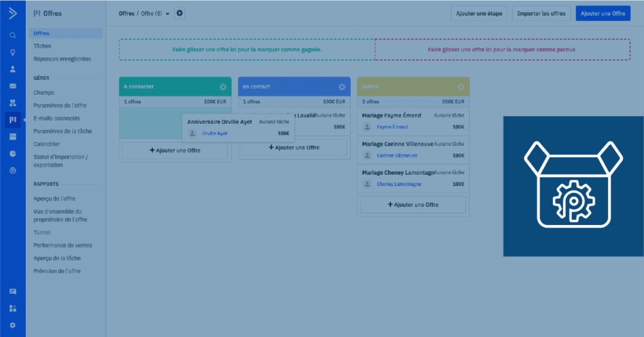Open Paramètres de l'offre
This screenshot has height=337, width=644.
(x=60, y=105)
